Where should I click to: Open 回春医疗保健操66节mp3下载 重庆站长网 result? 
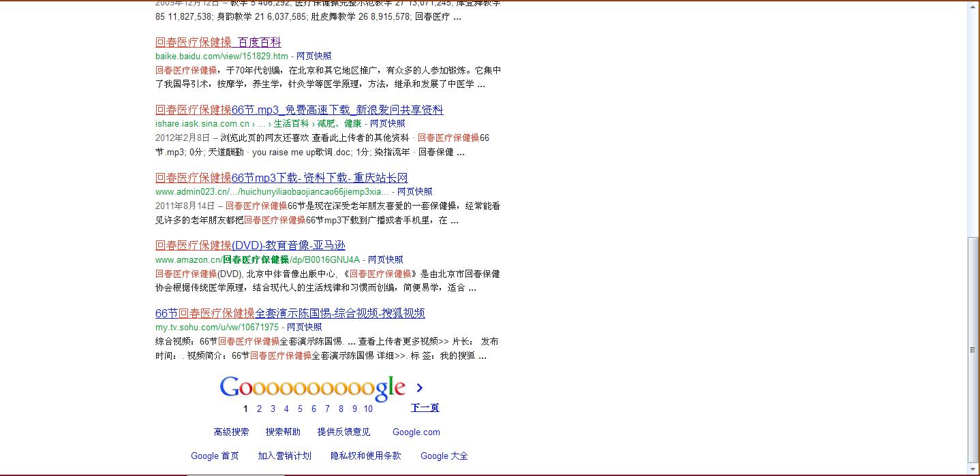281,178
